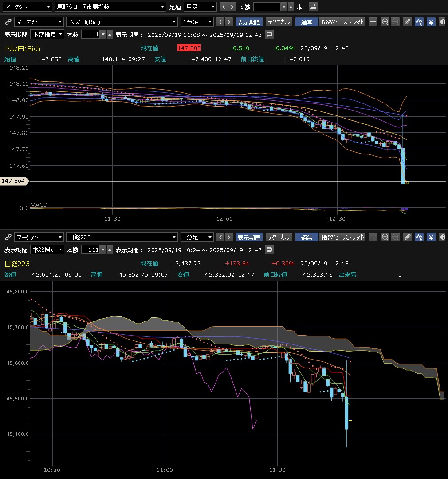Screen dimensions: 448x479
Task: Go to next period in Nikkei 225 panel
Action: pyautogui.click(x=228, y=237)
